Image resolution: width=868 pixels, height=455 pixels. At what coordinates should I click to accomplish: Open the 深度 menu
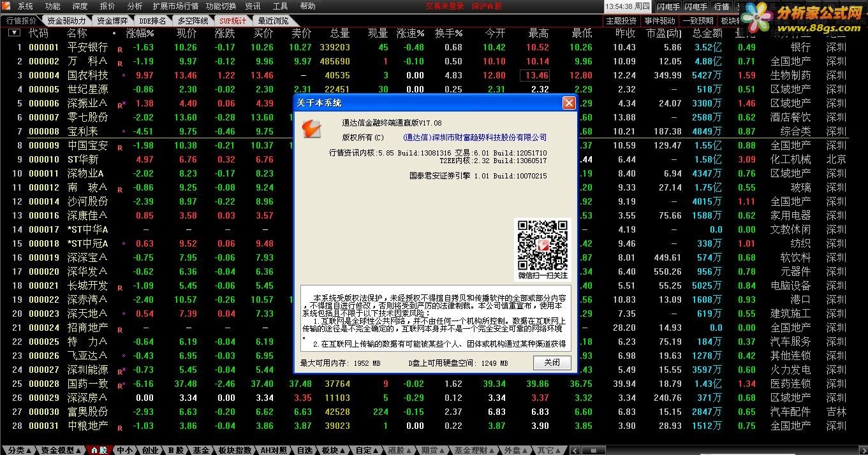[80, 6]
